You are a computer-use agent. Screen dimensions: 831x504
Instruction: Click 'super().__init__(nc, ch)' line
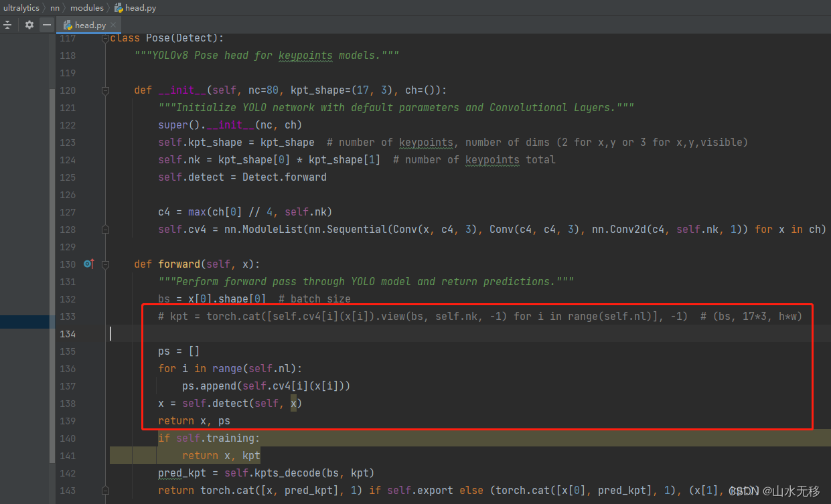click(x=230, y=125)
